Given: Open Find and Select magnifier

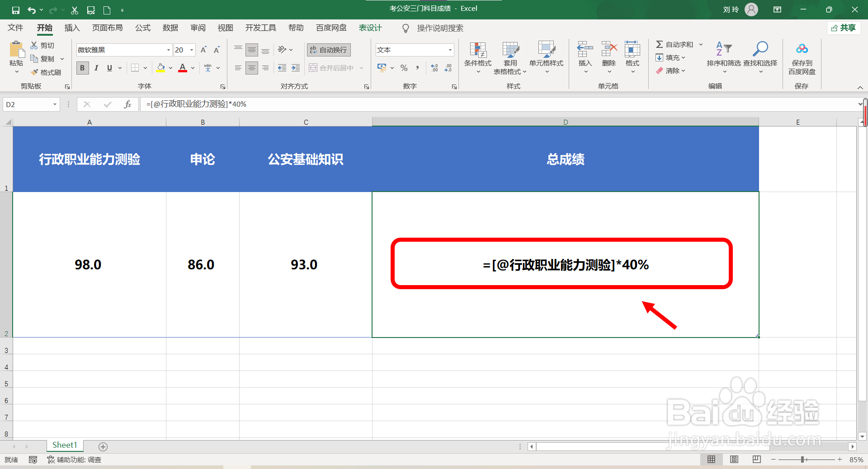Looking at the screenshot, I should point(760,58).
